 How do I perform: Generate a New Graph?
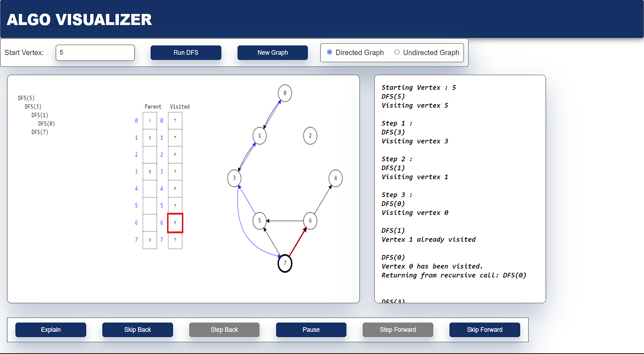(x=273, y=53)
